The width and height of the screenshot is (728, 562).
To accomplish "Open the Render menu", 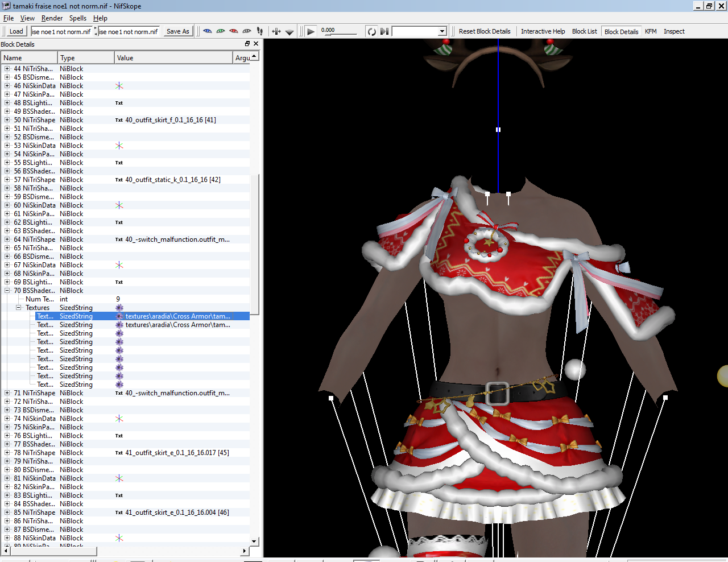I will click(x=52, y=18).
